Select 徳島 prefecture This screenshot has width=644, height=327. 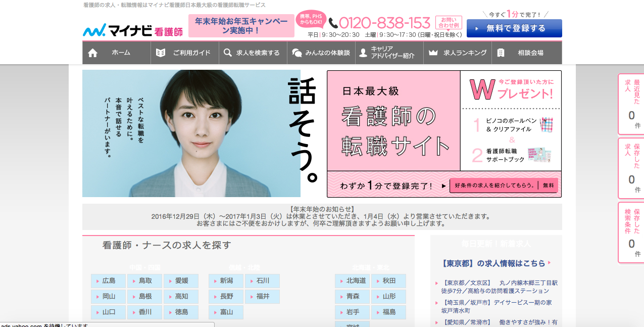coord(181,312)
